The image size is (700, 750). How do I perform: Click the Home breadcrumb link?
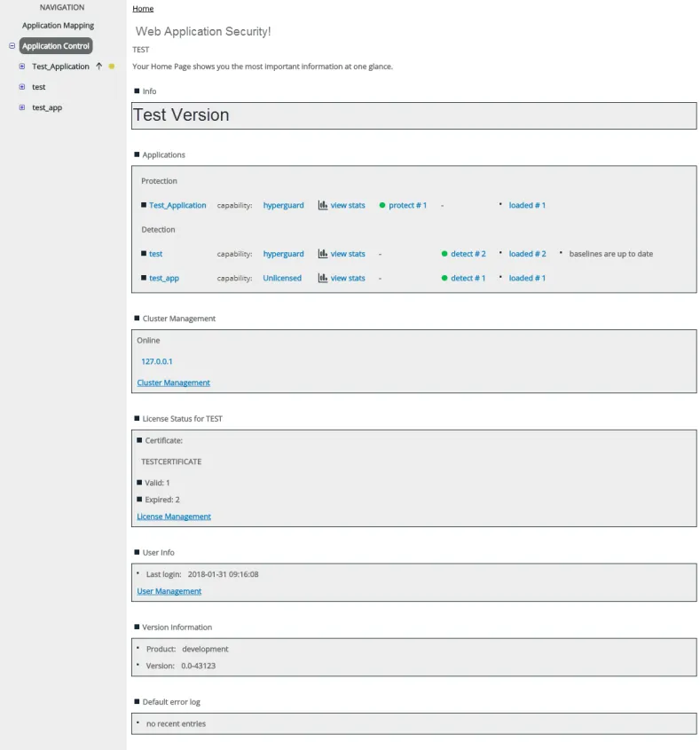[143, 9]
